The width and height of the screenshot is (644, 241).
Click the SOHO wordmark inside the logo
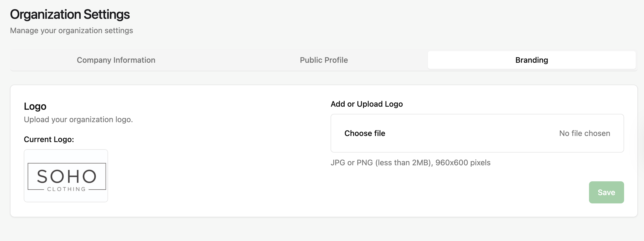(66, 176)
